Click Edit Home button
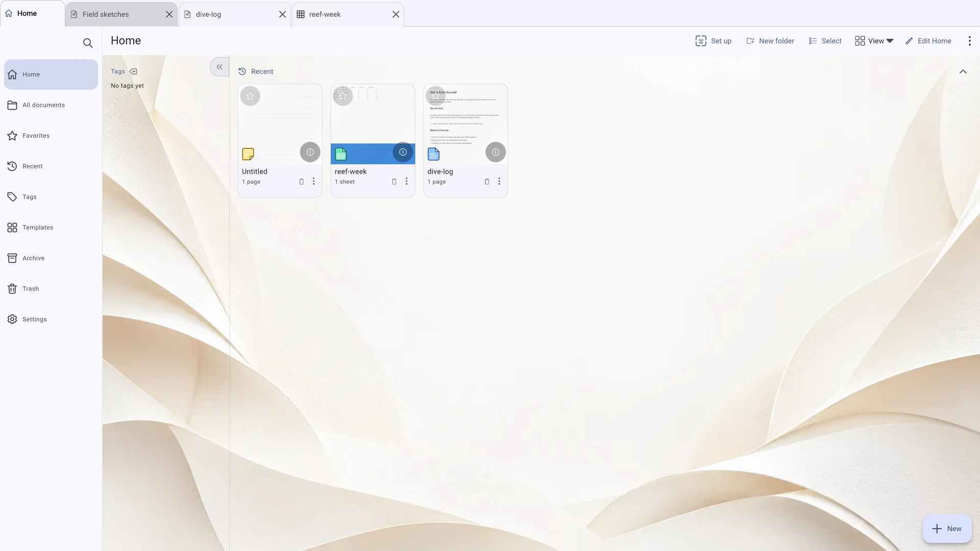 [928, 41]
